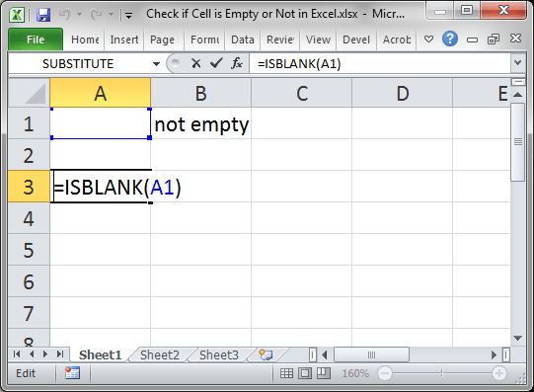Click the Redo arrow icon

tap(96, 14)
